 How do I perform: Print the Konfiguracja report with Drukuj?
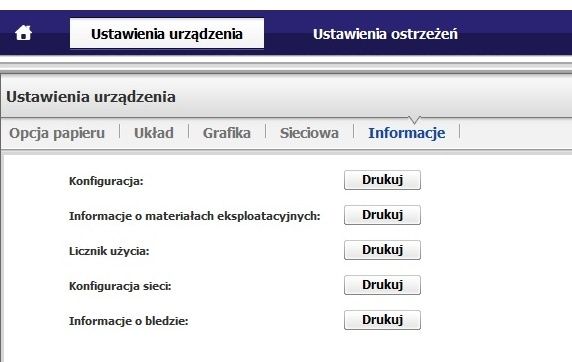click(382, 180)
